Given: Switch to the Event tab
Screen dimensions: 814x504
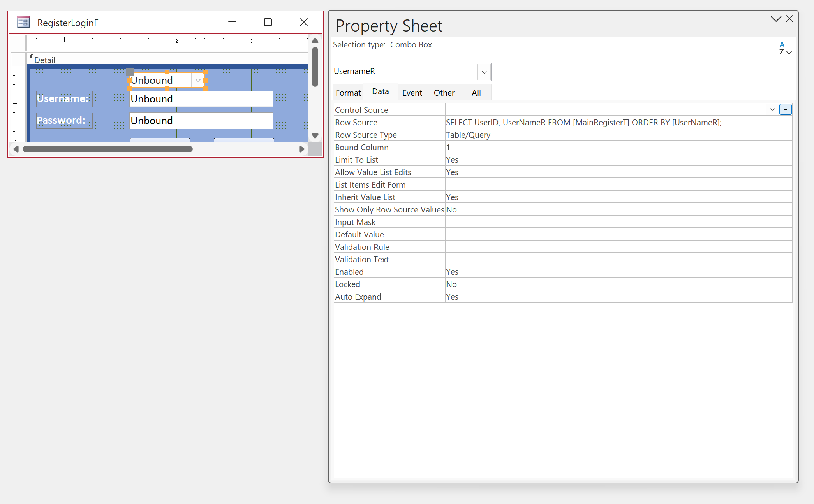Looking at the screenshot, I should click(412, 93).
